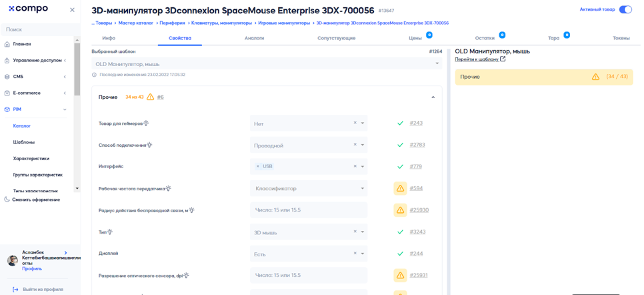Clear the Тип 3D мышь value
Viewport: 644px width, 295px height.
(355, 232)
